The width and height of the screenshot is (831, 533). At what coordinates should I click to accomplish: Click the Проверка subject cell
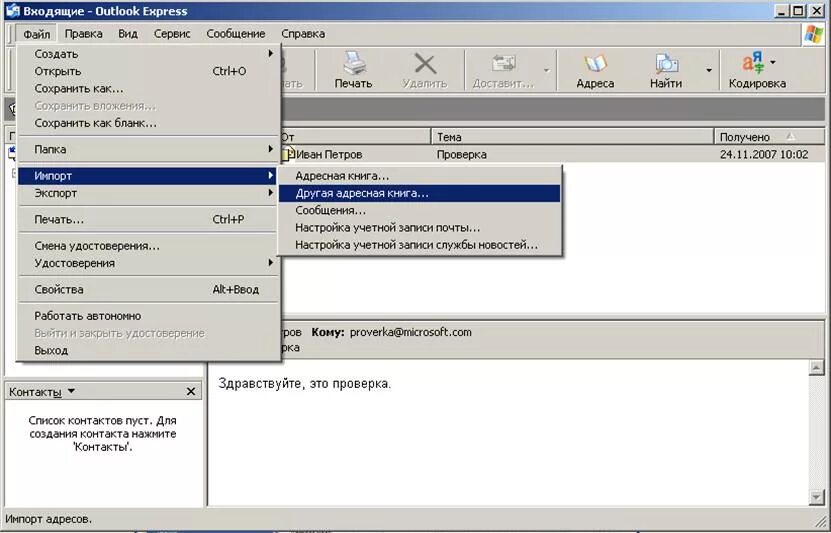(x=462, y=155)
